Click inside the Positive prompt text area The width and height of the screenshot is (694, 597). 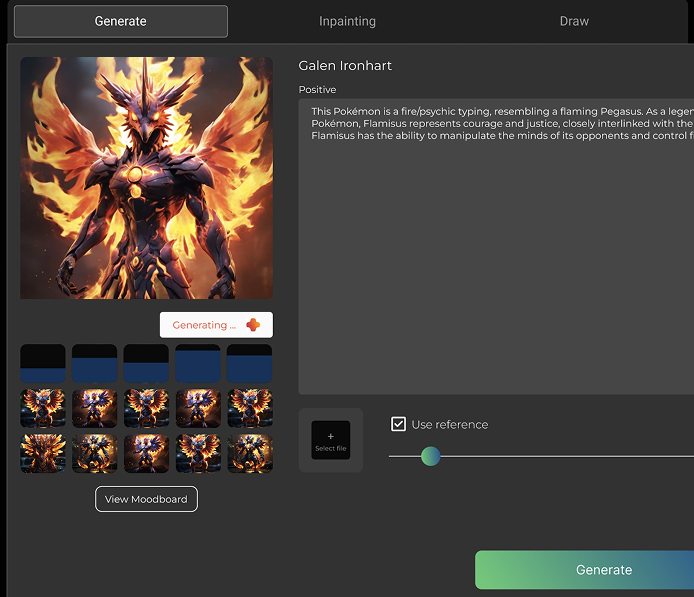(x=496, y=247)
